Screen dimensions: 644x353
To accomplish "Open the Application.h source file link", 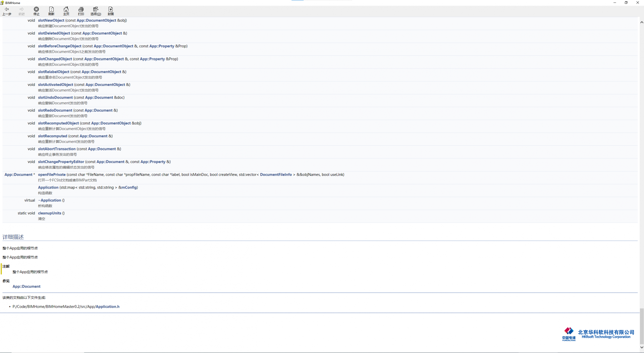I will coord(107,307).
